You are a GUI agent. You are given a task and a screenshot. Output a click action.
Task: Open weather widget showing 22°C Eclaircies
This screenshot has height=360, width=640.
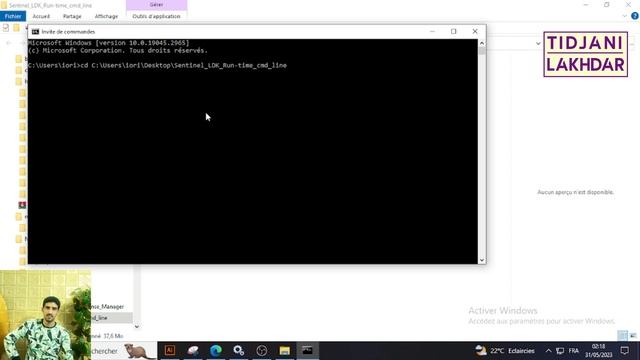tap(505, 351)
